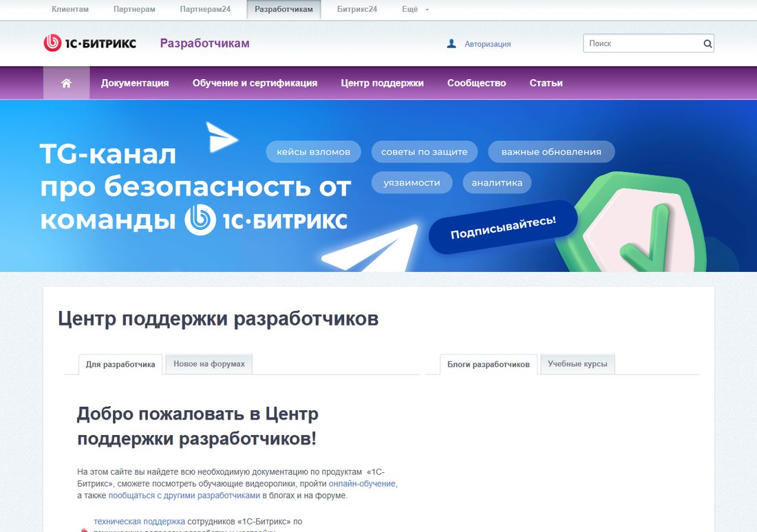Click the Центр поддержки разработчиков heading

[218, 319]
